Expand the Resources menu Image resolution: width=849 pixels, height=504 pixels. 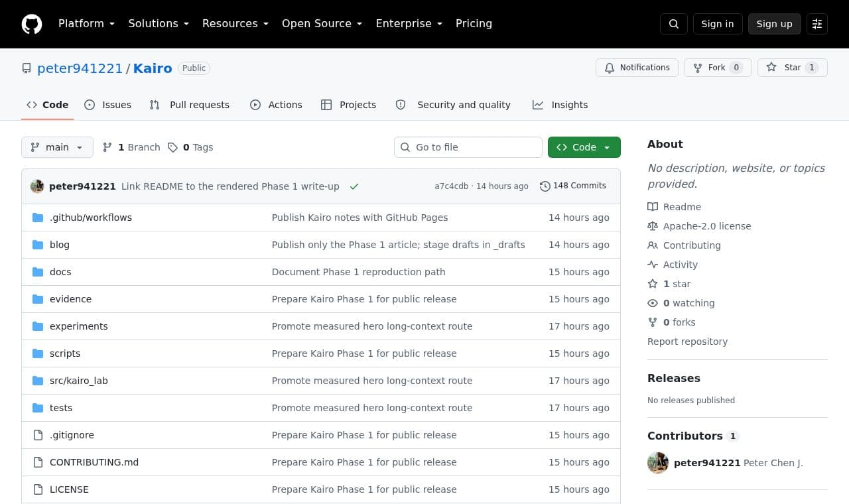pos(235,24)
